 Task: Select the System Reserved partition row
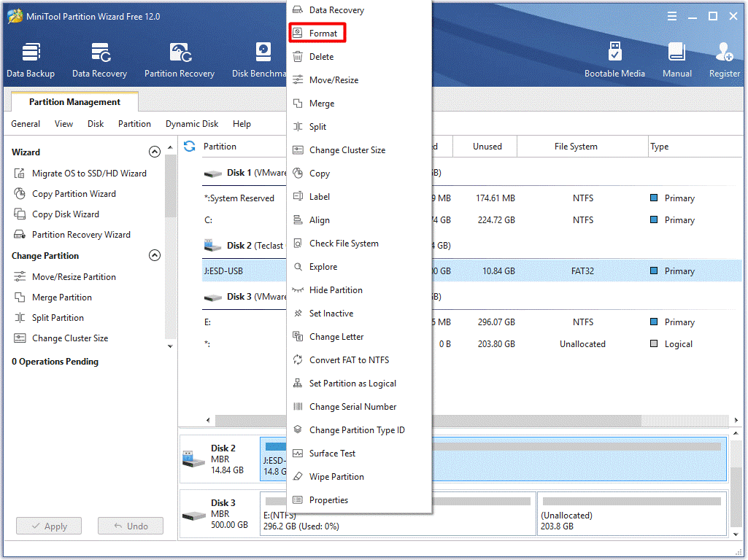(472, 198)
